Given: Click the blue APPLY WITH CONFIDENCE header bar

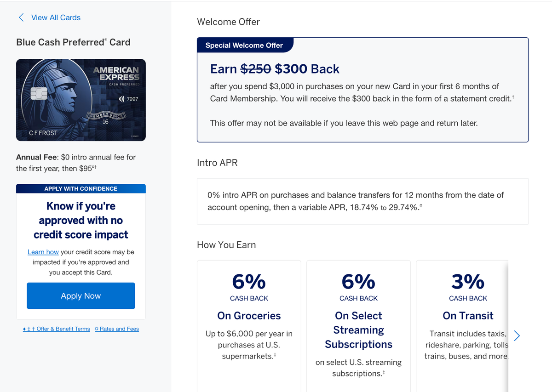Looking at the screenshot, I should (80, 188).
